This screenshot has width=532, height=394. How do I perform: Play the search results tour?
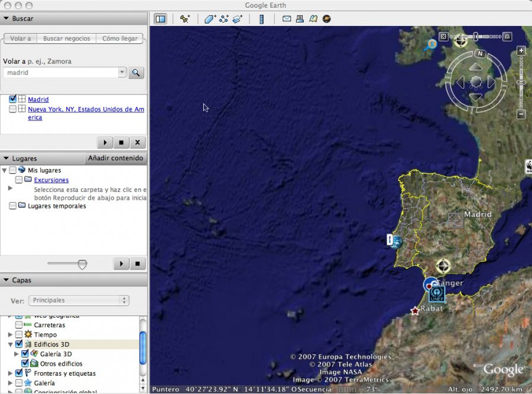[105, 142]
